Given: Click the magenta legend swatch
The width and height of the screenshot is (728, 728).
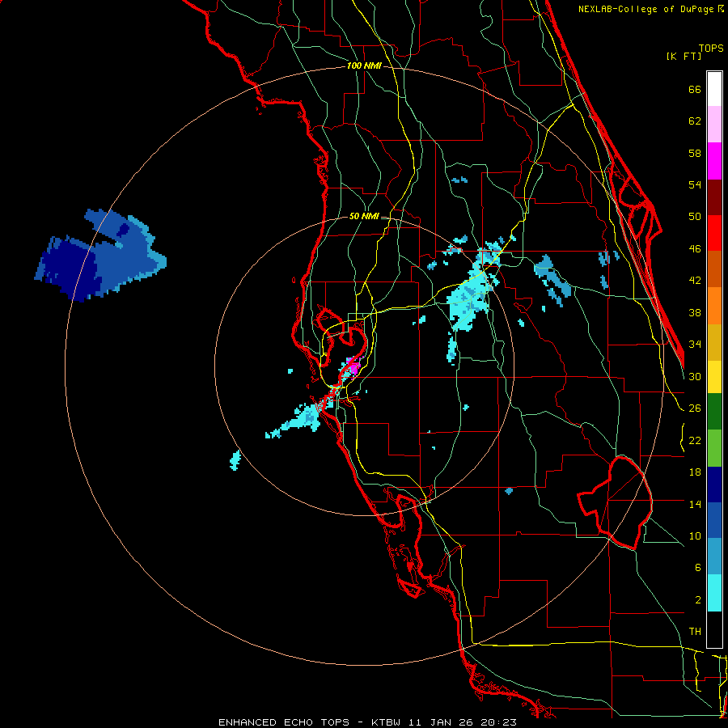Looking at the screenshot, I should 714,161.
